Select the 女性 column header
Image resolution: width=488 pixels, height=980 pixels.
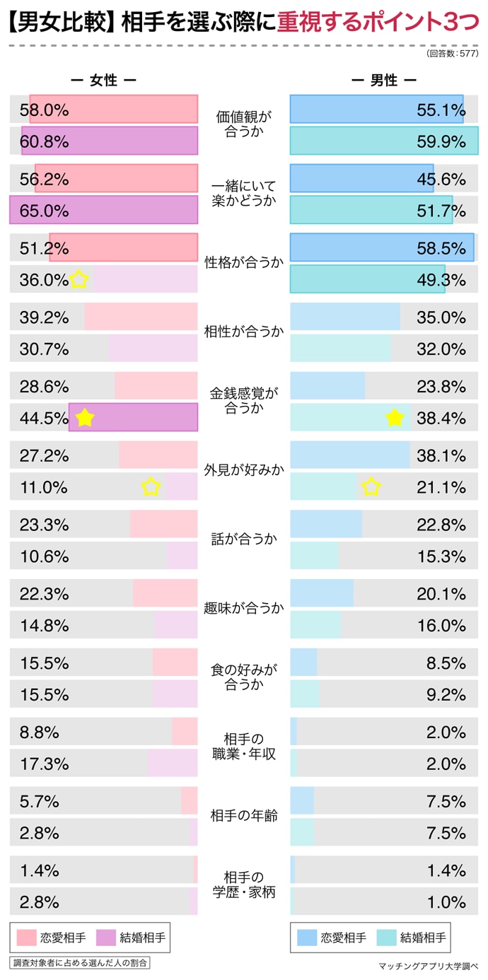coord(103,81)
